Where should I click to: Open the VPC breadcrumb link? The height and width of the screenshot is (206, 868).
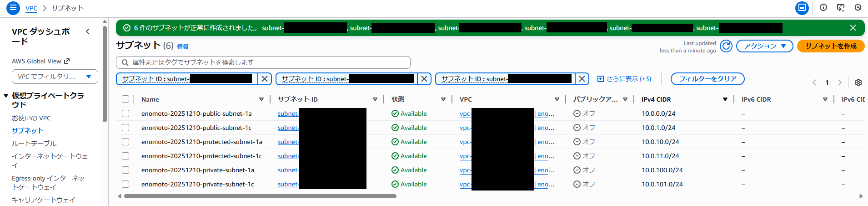point(31,8)
